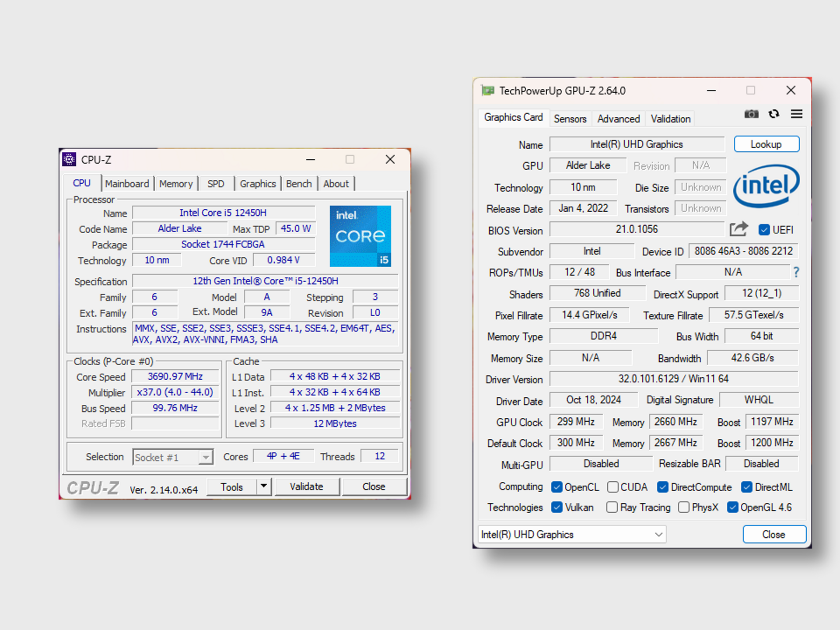The width and height of the screenshot is (840, 630).
Task: Minimize the CPU-Z window
Action: pyautogui.click(x=311, y=160)
